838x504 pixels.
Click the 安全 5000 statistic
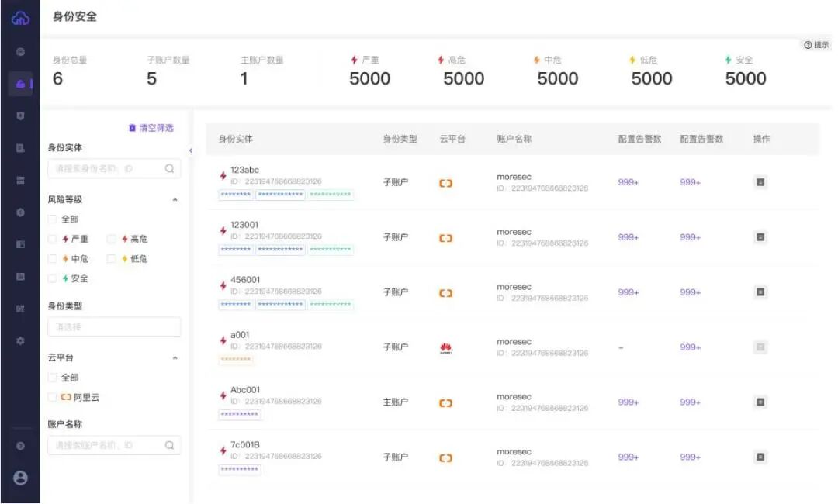[x=746, y=72]
